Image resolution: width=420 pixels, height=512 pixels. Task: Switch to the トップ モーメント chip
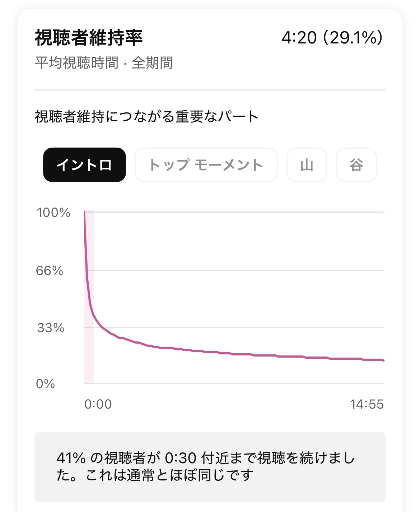pos(206,165)
